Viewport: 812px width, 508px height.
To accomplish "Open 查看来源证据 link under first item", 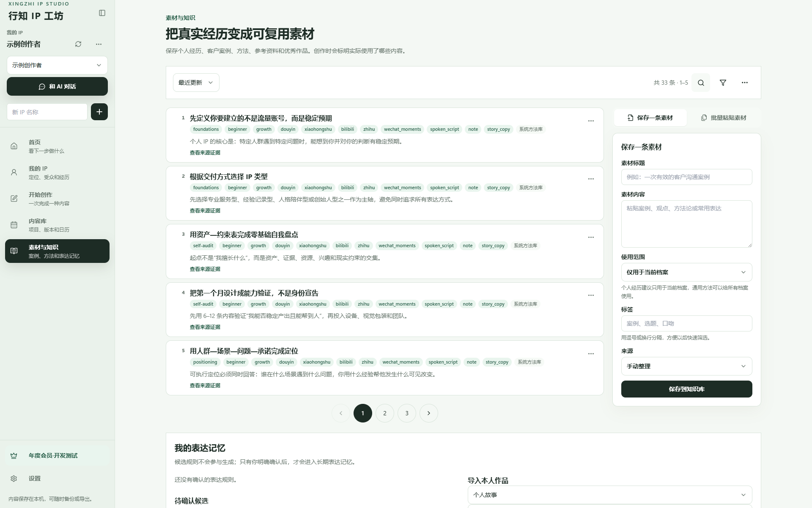I will point(205,152).
